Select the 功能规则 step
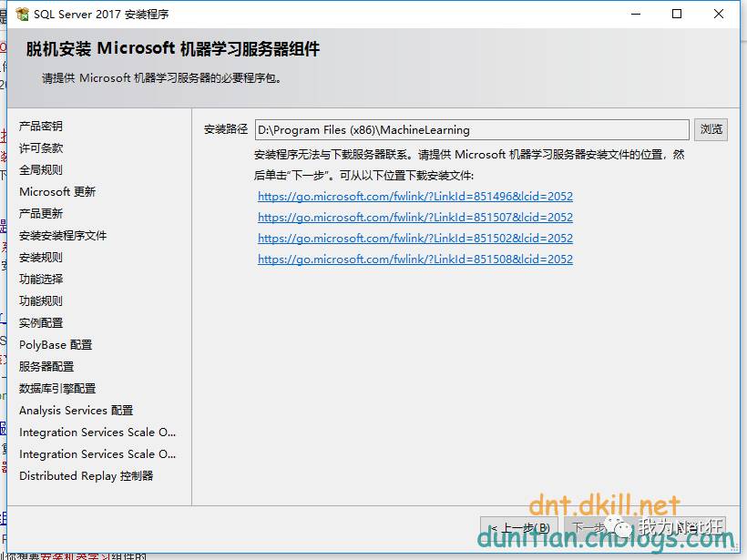The width and height of the screenshot is (747, 560). pyautogui.click(x=41, y=301)
